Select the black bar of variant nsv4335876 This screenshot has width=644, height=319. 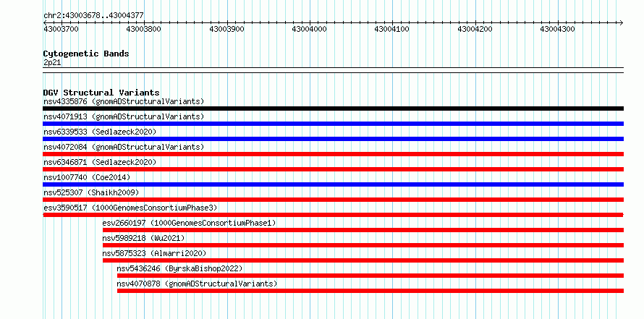pos(333,109)
